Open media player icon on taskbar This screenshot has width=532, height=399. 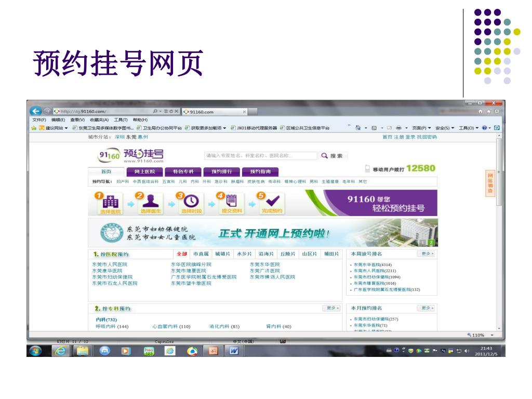tap(126, 351)
